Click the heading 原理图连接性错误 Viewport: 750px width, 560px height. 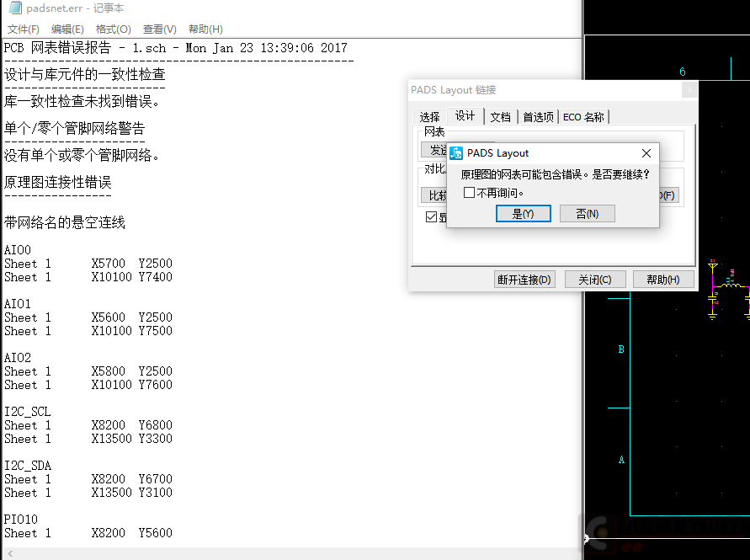coord(58,182)
